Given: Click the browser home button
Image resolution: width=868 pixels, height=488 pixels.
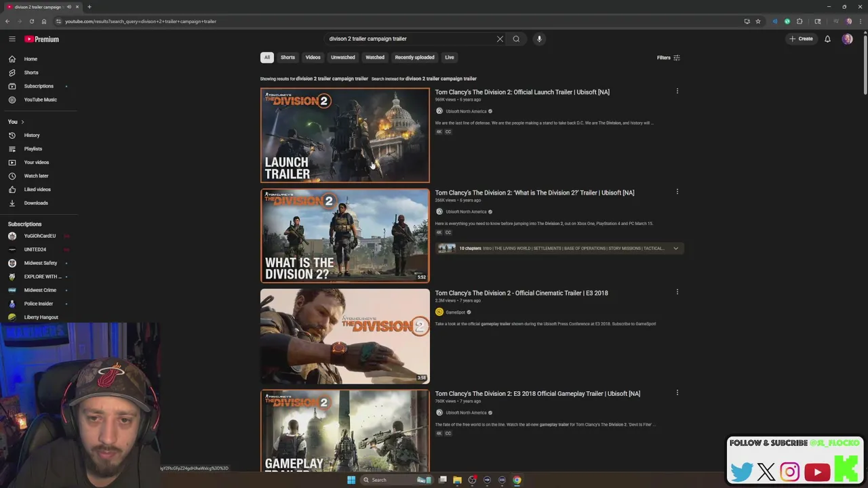Looking at the screenshot, I should pos(44,21).
